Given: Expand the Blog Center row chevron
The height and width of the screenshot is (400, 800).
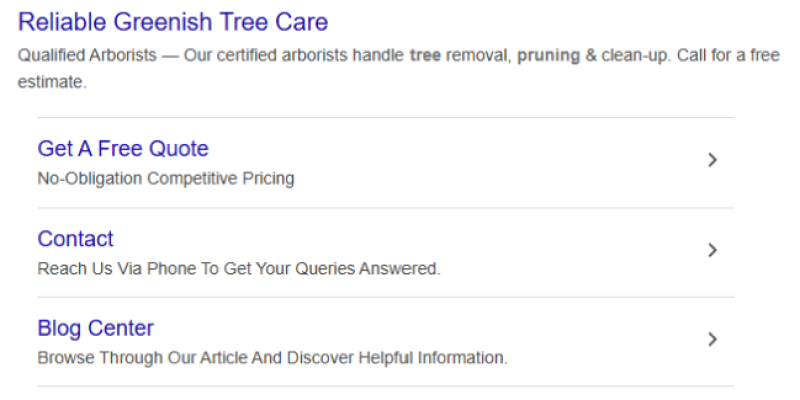Looking at the screenshot, I should click(712, 339).
